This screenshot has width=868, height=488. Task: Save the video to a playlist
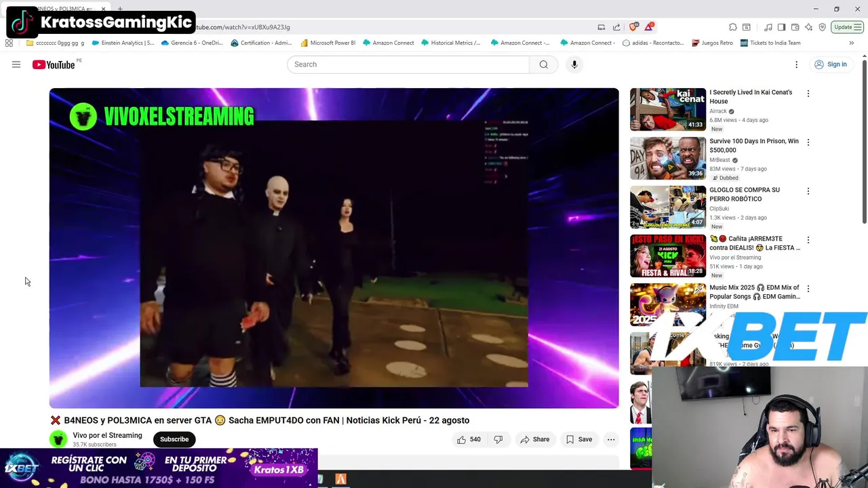pos(579,439)
